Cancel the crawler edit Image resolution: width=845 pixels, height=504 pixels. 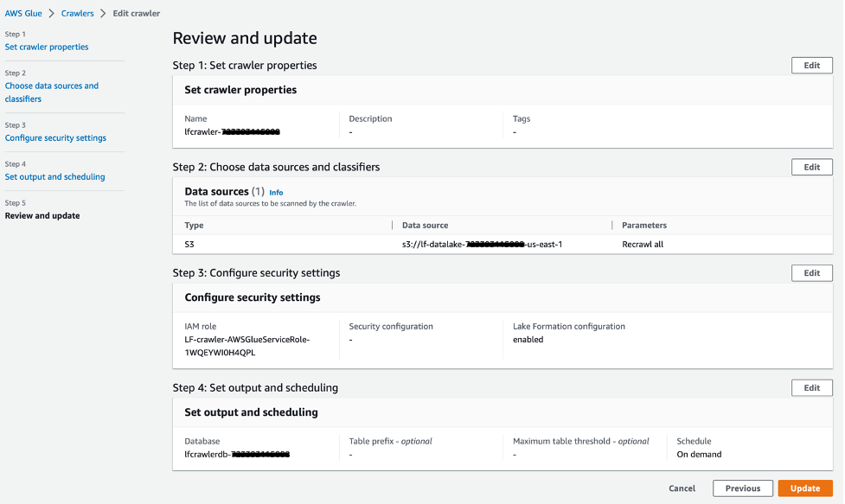point(682,488)
